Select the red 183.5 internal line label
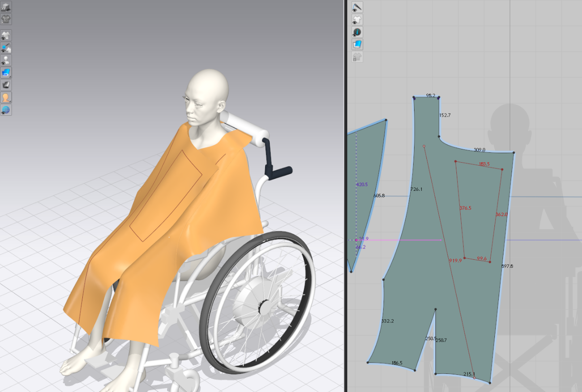 point(484,164)
